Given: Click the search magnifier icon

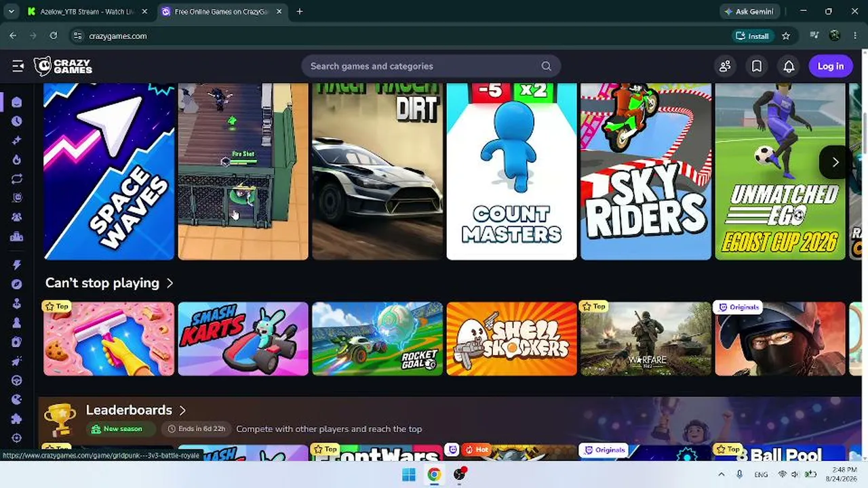Looking at the screenshot, I should [547, 66].
